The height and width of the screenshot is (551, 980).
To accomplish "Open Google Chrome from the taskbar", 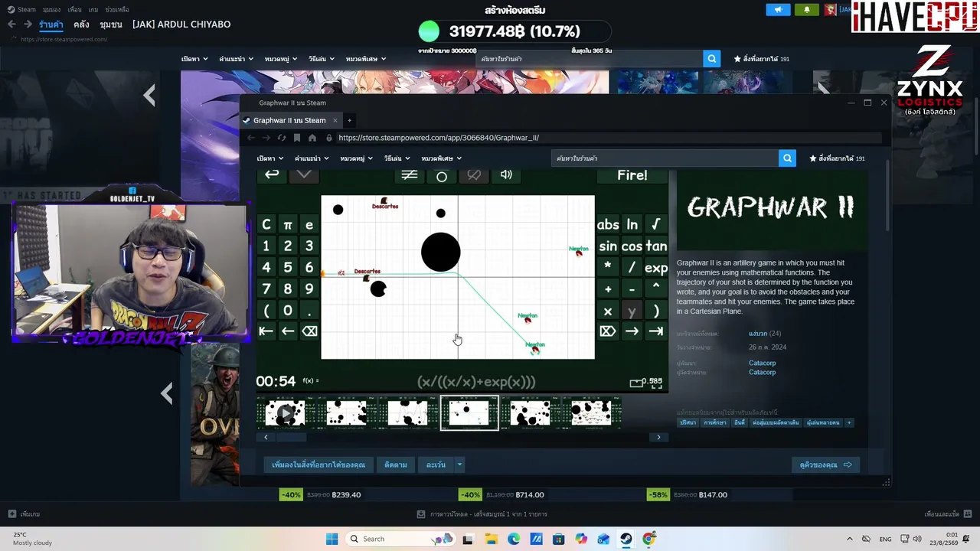I will point(649,539).
